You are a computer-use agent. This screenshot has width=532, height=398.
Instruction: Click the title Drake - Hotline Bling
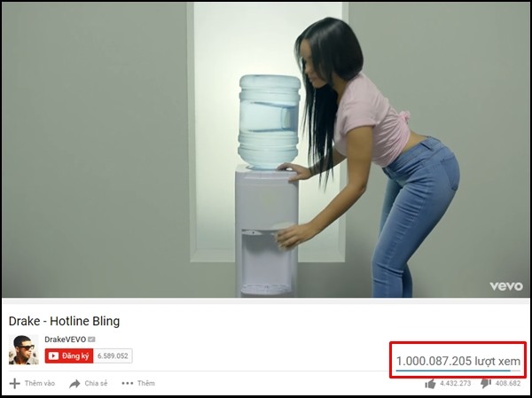tap(64, 321)
